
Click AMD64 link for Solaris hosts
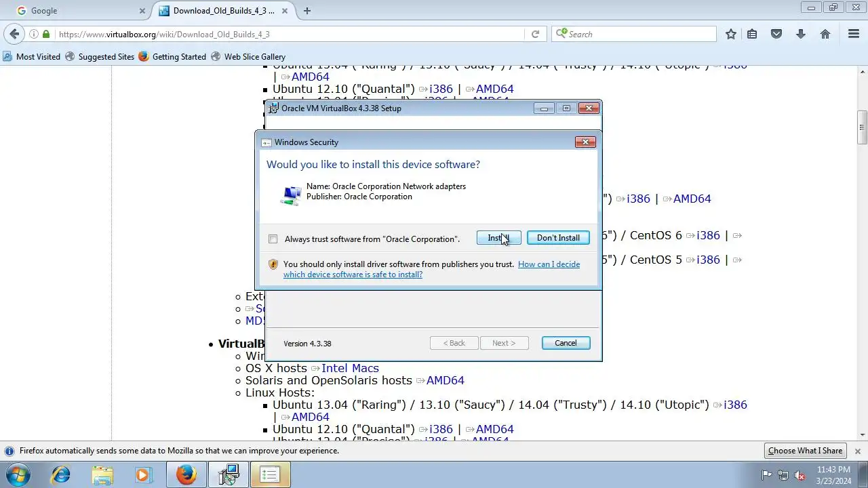(x=445, y=380)
